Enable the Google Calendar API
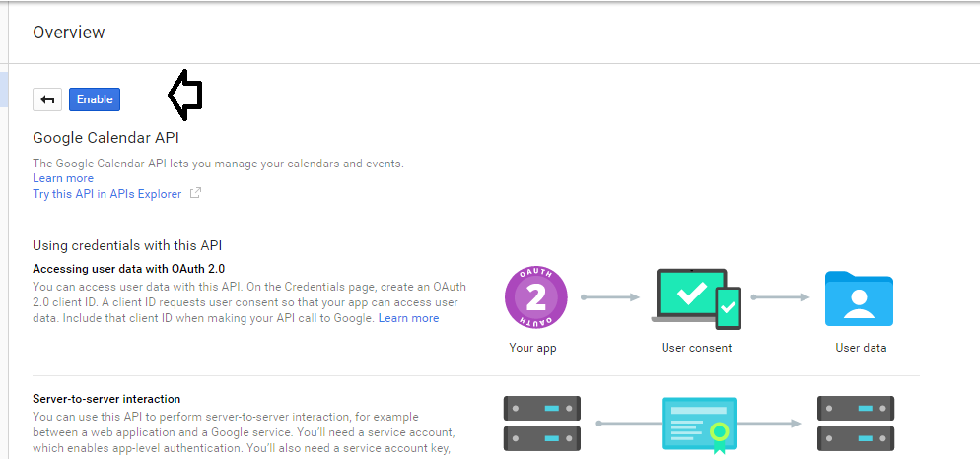Screen dimensions: 980x459 (x=95, y=99)
